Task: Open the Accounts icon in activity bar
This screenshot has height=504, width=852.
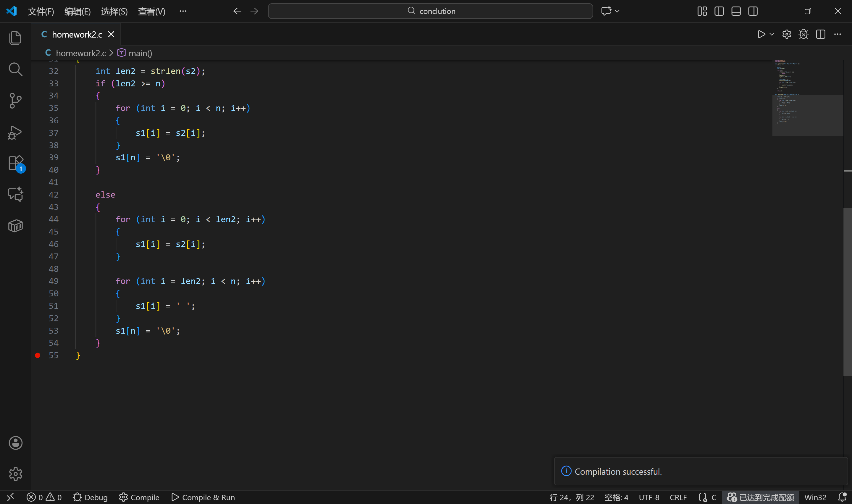Action: tap(15, 443)
